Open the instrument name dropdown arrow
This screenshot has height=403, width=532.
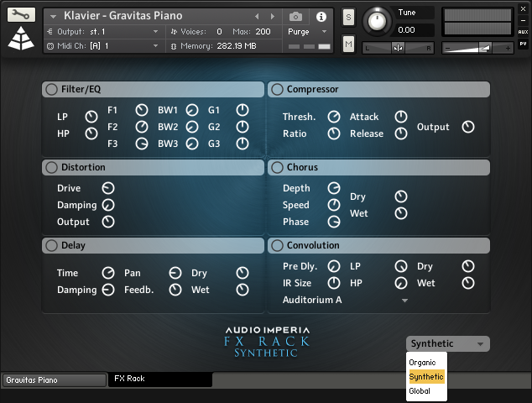pyautogui.click(x=53, y=16)
